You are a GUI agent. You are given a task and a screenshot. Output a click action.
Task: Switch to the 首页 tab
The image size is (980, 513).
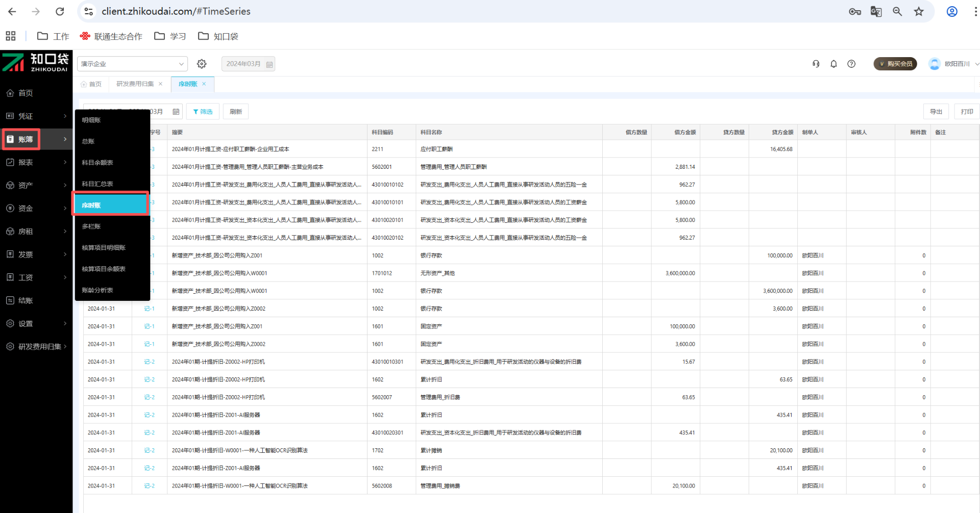click(x=91, y=84)
